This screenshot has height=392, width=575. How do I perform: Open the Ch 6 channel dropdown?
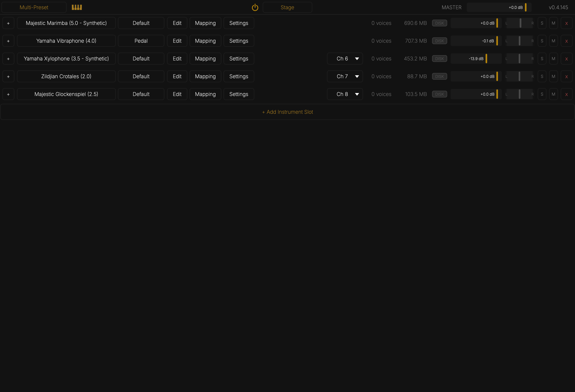345,59
